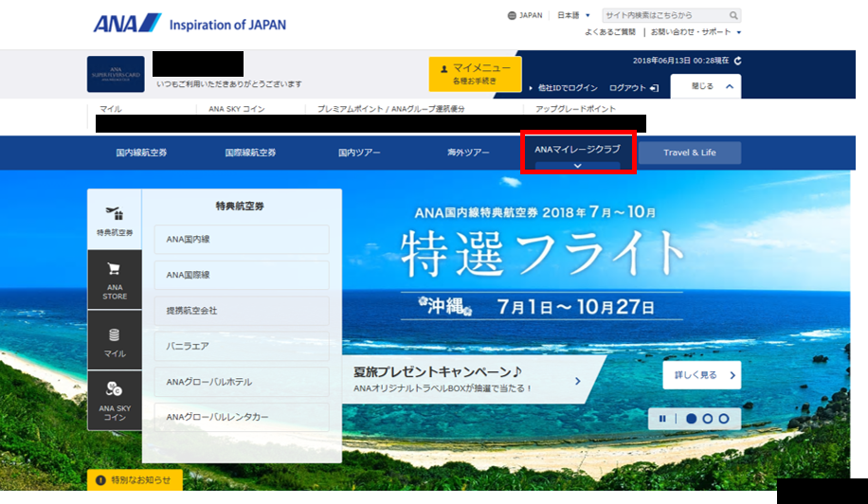
Task: Select the third slideshow indicator dot
Action: [x=724, y=419]
